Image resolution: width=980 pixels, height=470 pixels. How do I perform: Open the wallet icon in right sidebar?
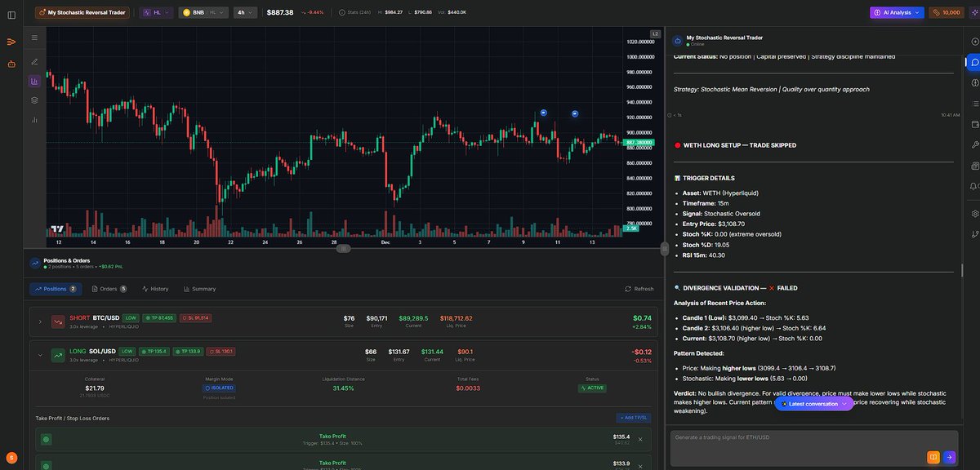point(974,124)
